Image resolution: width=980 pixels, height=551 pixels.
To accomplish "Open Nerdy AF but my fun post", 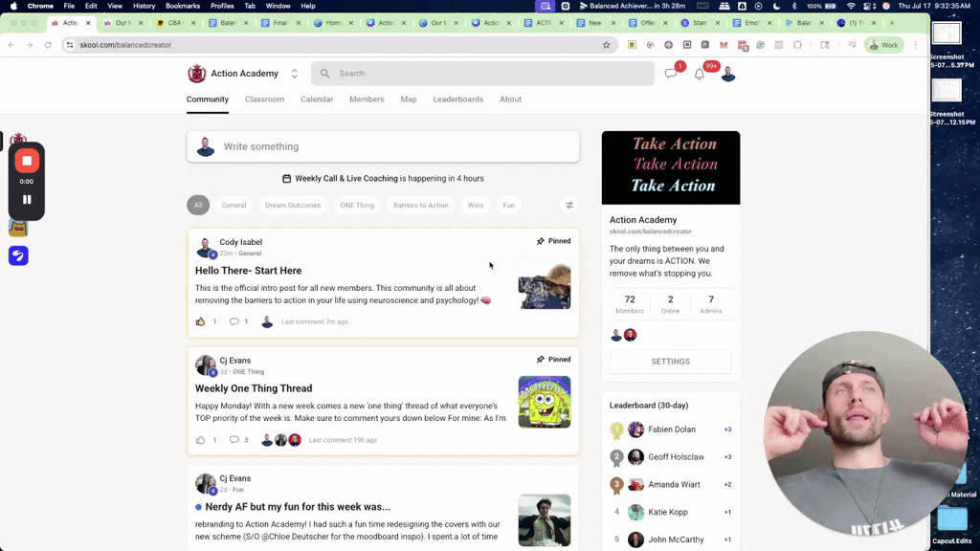I will pos(298,507).
